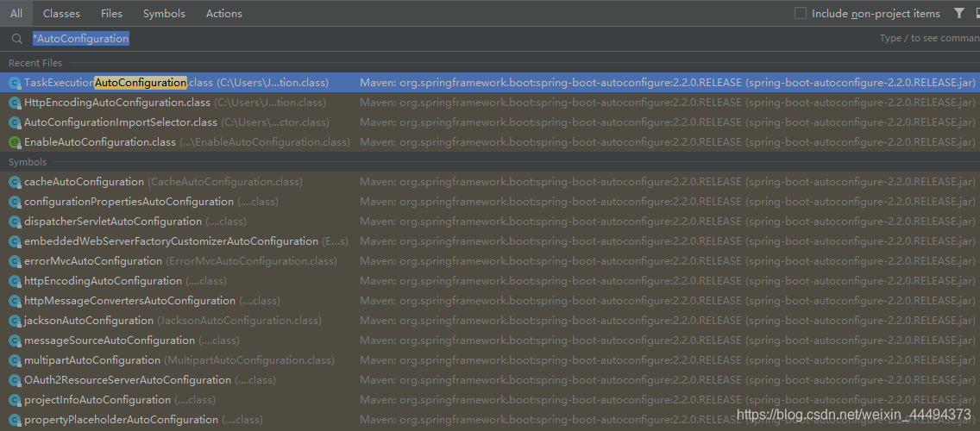
Task: Click icon beside jacksonAutoConfiguration
Action: point(15,321)
